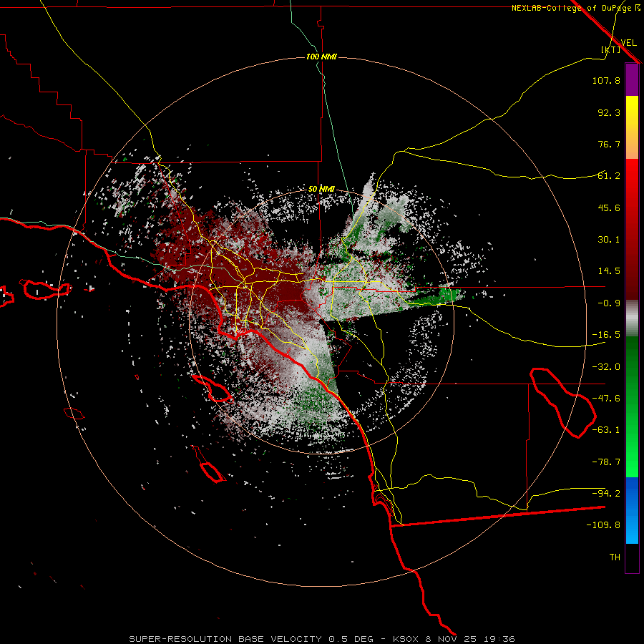
Task: Click the [KT] units label
Action: tap(611, 49)
